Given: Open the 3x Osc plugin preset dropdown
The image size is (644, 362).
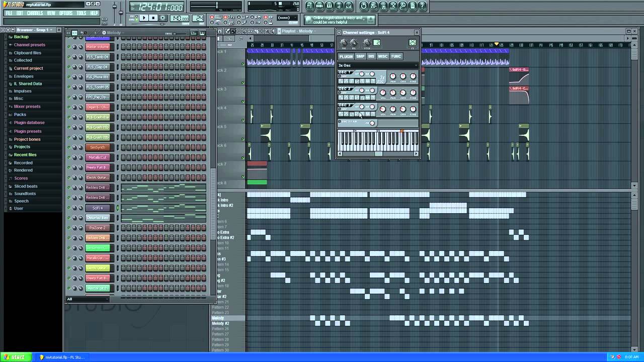Looking at the screenshot, I should point(378,65).
